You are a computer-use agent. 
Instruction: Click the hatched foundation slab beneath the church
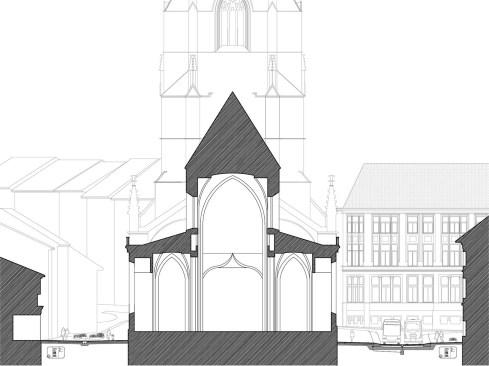[x=233, y=348]
